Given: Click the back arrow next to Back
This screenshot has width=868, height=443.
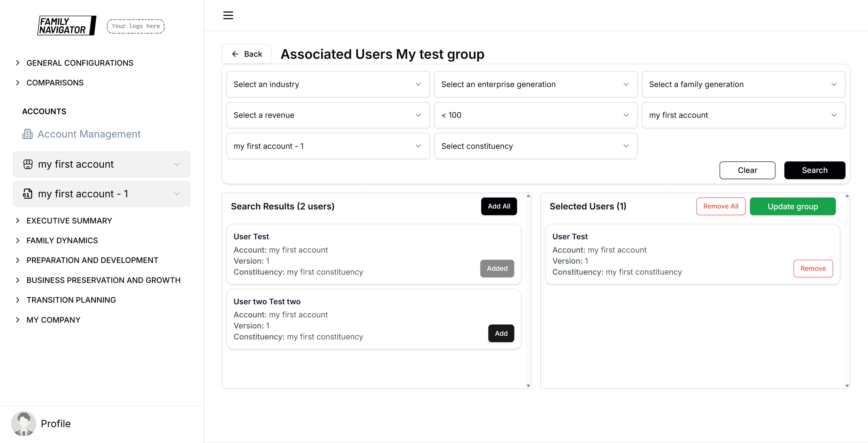Looking at the screenshot, I should coord(235,54).
